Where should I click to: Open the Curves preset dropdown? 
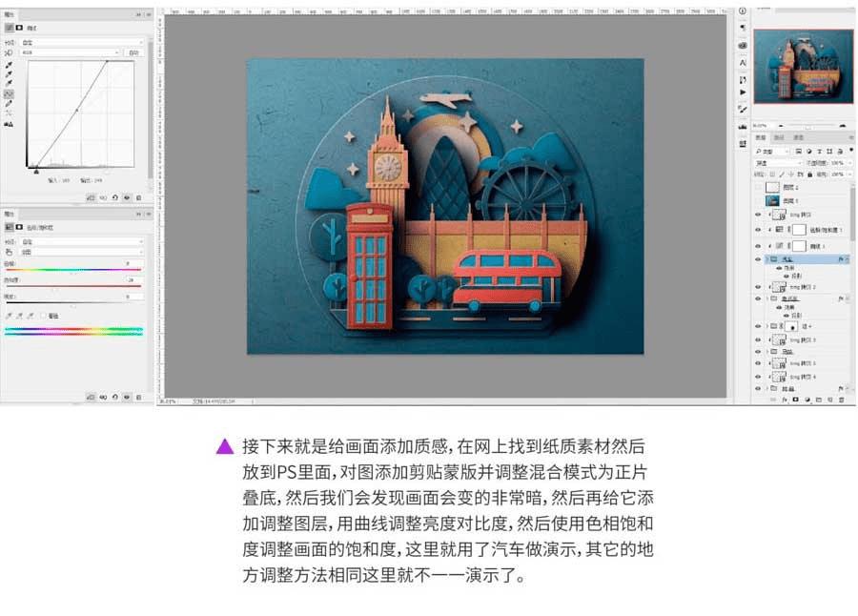tap(82, 42)
